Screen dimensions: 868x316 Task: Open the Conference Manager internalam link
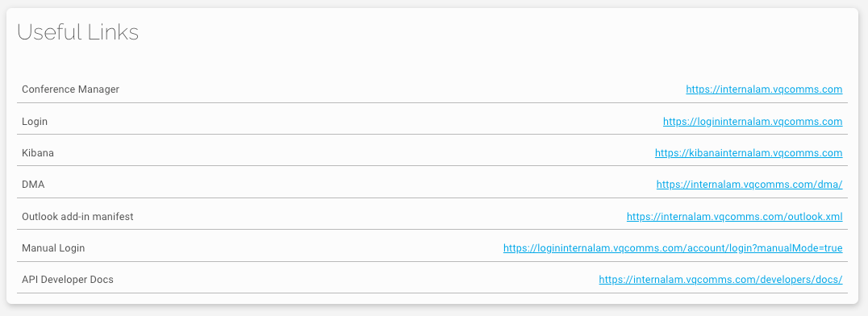764,89
